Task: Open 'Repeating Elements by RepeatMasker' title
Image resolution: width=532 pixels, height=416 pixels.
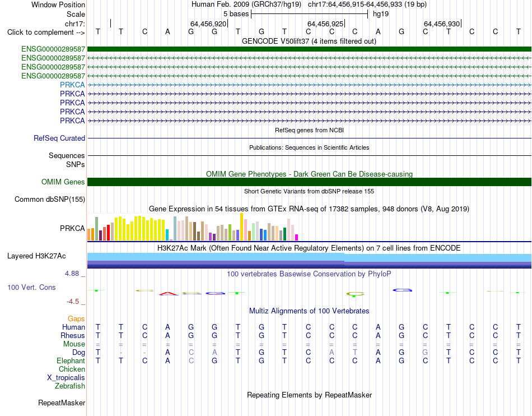Action: pos(310,395)
